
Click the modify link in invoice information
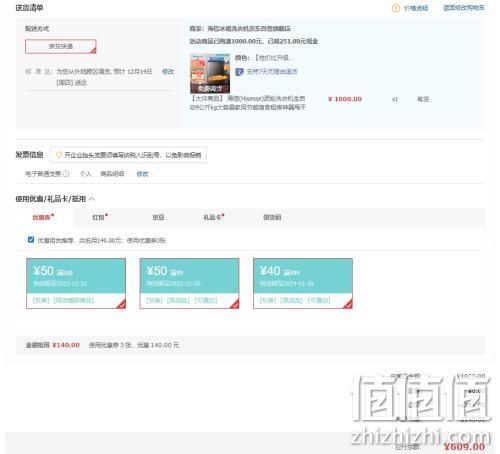pyautogui.click(x=142, y=174)
